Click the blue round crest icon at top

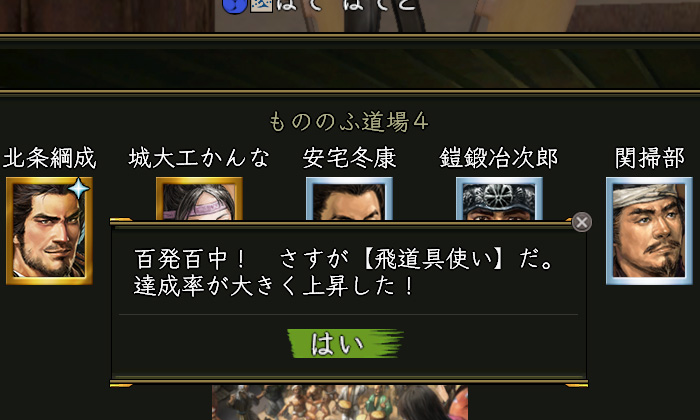(x=234, y=6)
